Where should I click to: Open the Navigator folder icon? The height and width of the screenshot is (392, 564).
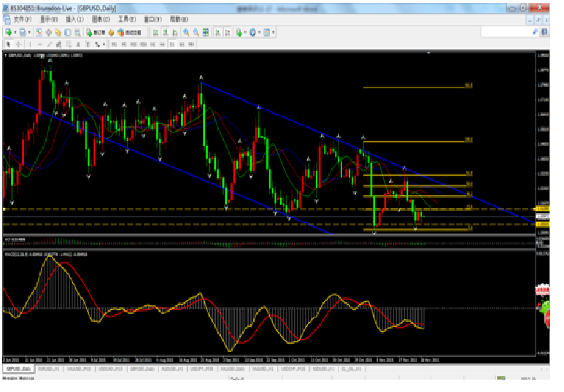(58, 32)
